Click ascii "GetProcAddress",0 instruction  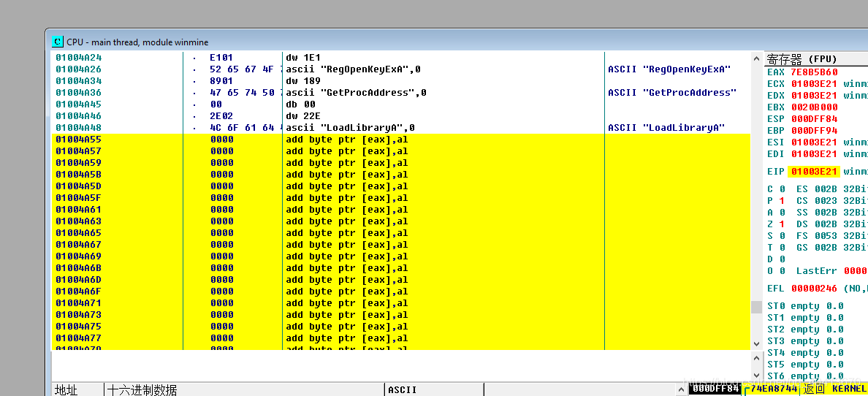click(x=356, y=92)
